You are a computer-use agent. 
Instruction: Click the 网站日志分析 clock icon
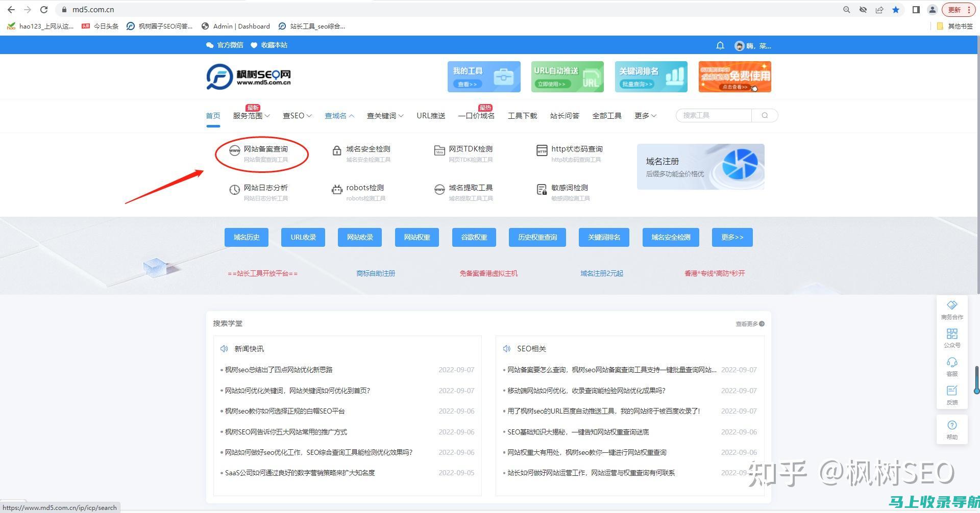click(x=234, y=190)
